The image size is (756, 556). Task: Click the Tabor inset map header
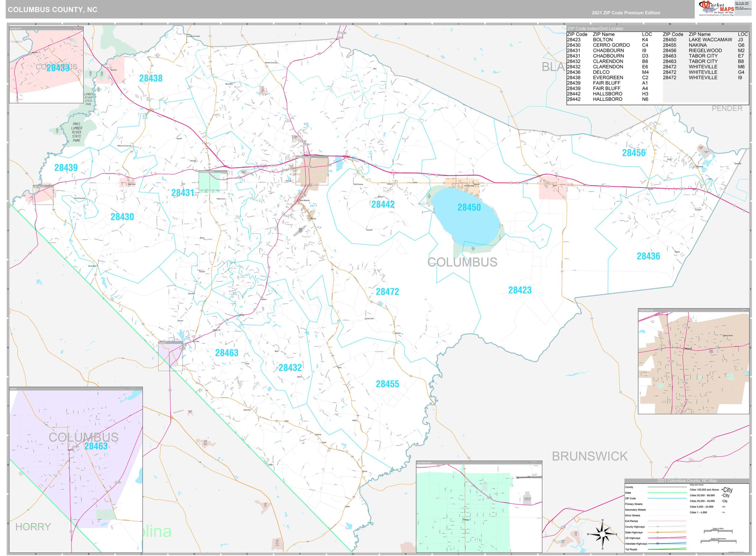[76, 389]
